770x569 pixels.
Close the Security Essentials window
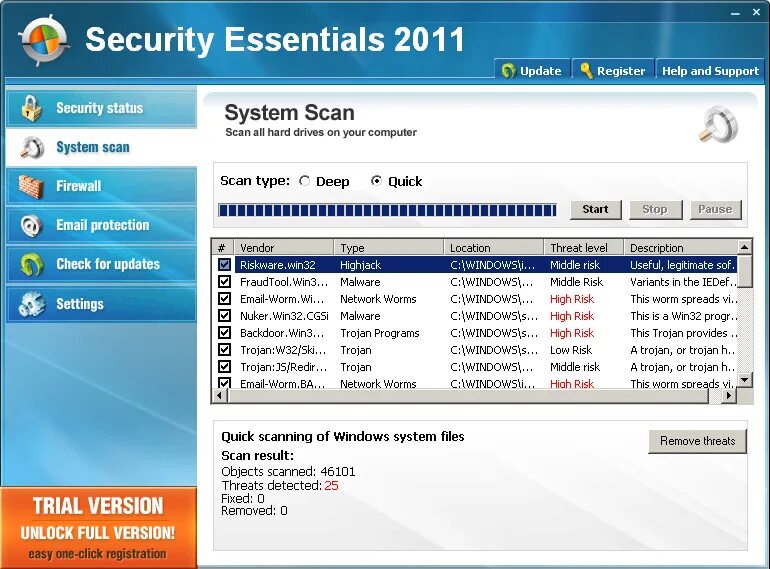(757, 13)
